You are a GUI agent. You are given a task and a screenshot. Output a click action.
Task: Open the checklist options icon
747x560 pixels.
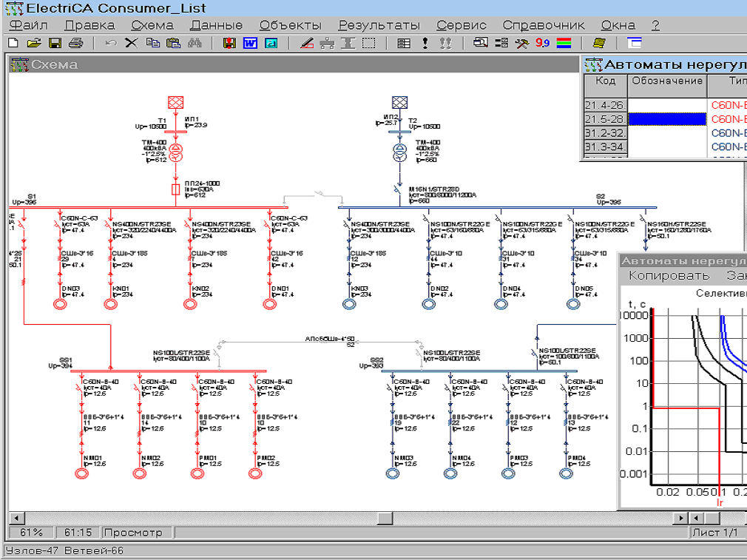(501, 43)
